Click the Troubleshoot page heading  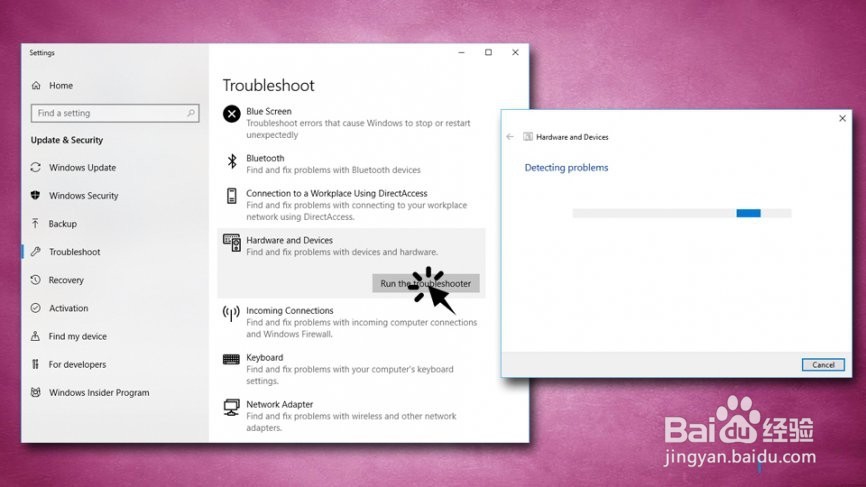[268, 86]
